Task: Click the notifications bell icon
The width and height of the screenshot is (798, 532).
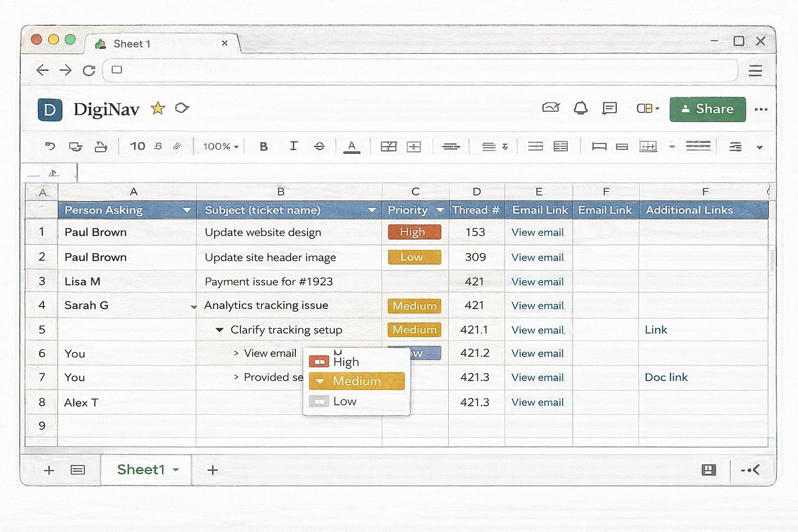Action: click(580, 108)
